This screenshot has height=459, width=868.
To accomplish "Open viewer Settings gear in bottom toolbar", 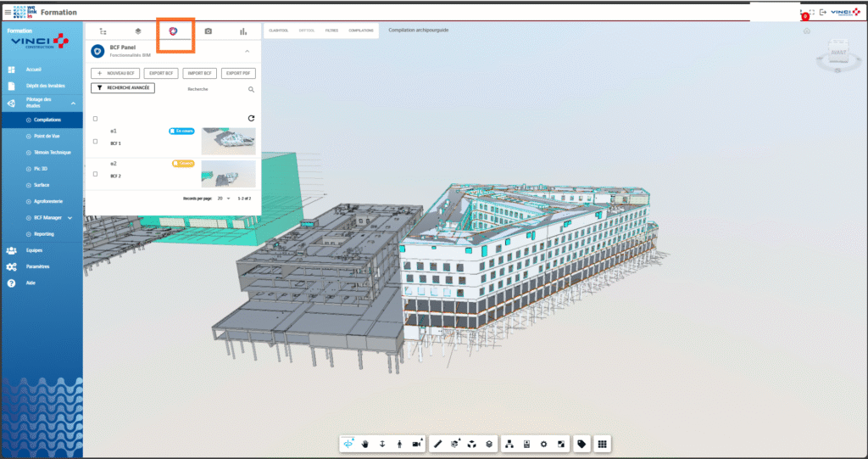I will tap(543, 444).
